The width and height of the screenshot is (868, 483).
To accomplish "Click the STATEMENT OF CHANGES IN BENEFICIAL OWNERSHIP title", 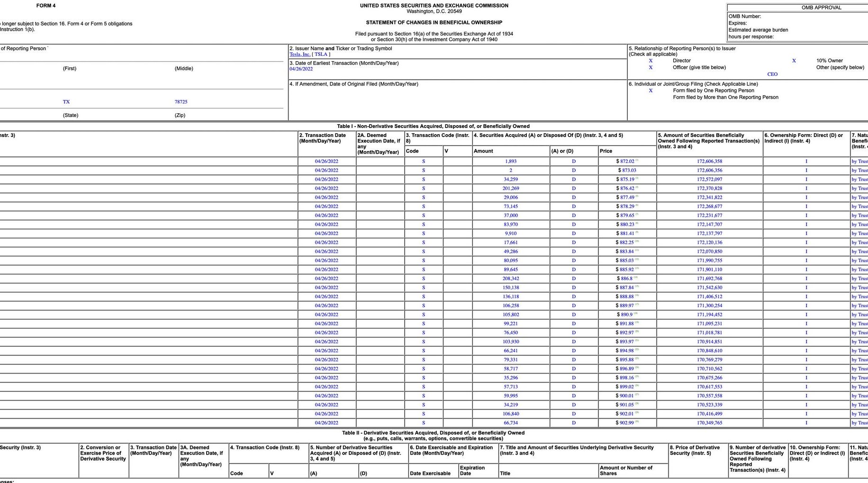I will pyautogui.click(x=434, y=23).
